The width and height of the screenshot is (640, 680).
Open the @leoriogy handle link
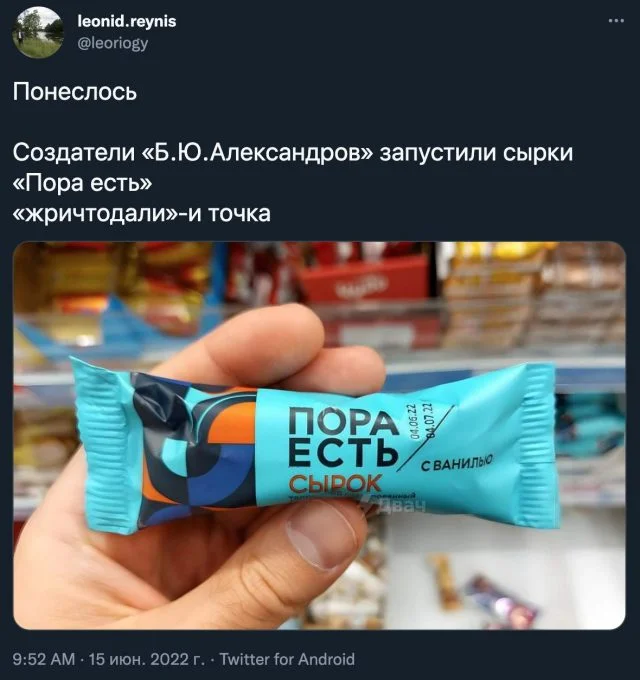pyautogui.click(x=113, y=43)
